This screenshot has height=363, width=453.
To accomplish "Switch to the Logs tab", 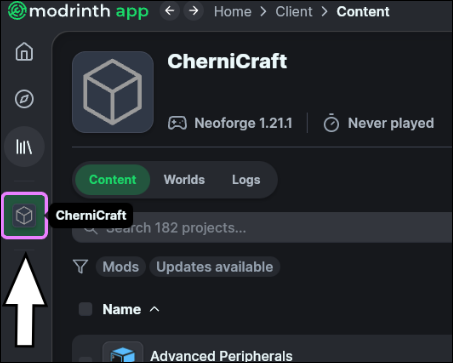I will (x=246, y=180).
